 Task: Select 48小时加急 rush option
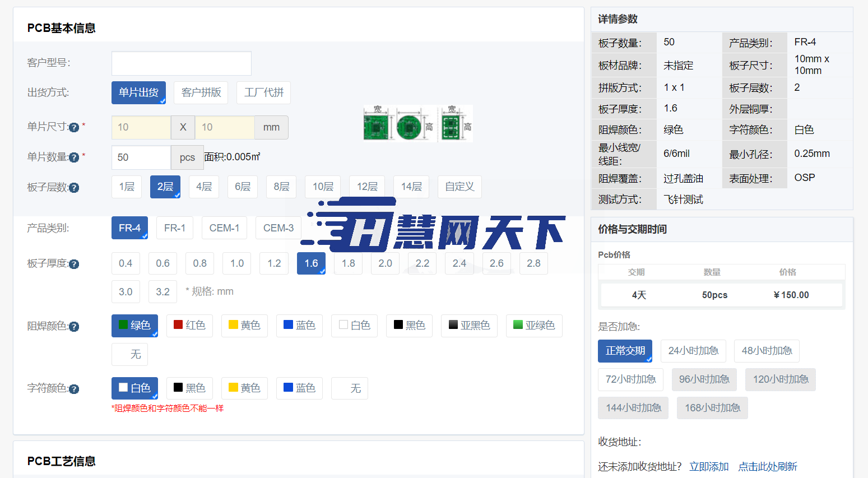point(767,351)
